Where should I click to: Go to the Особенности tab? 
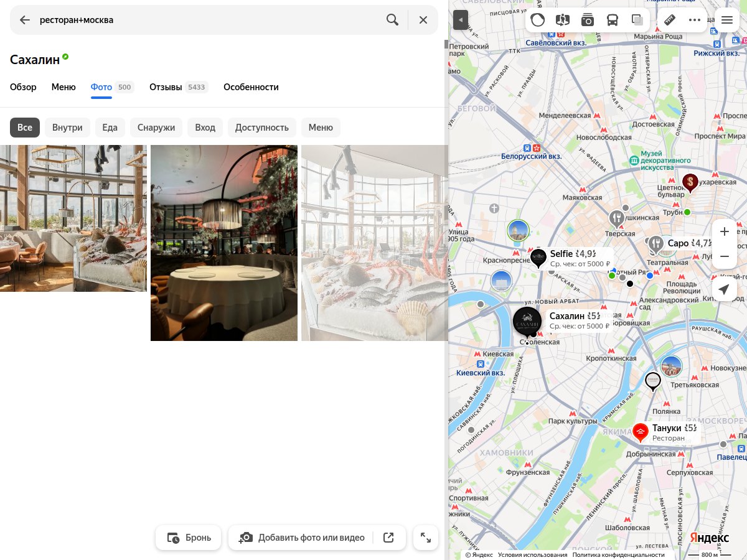[251, 87]
